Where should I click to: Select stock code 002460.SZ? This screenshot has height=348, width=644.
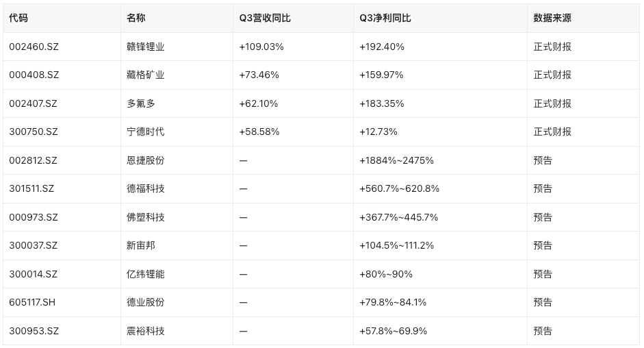click(34, 47)
